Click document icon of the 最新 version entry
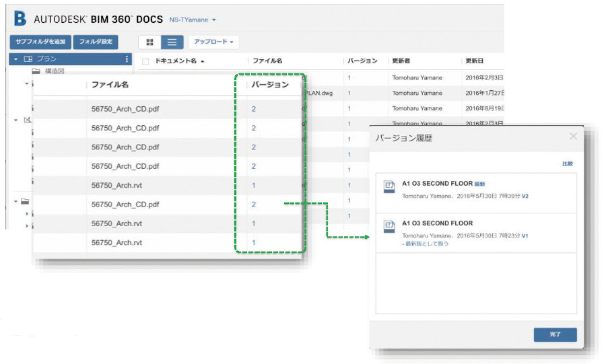The width and height of the screenshot is (606, 364). pos(389,187)
